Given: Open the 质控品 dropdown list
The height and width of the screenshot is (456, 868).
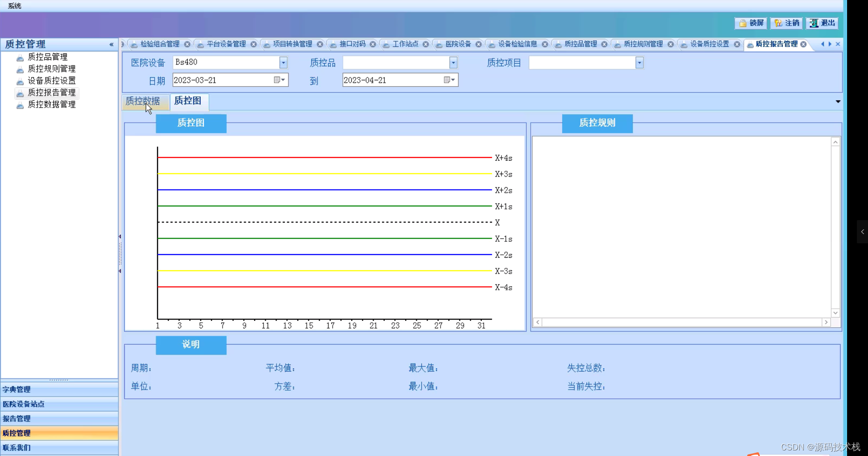Looking at the screenshot, I should [x=453, y=62].
